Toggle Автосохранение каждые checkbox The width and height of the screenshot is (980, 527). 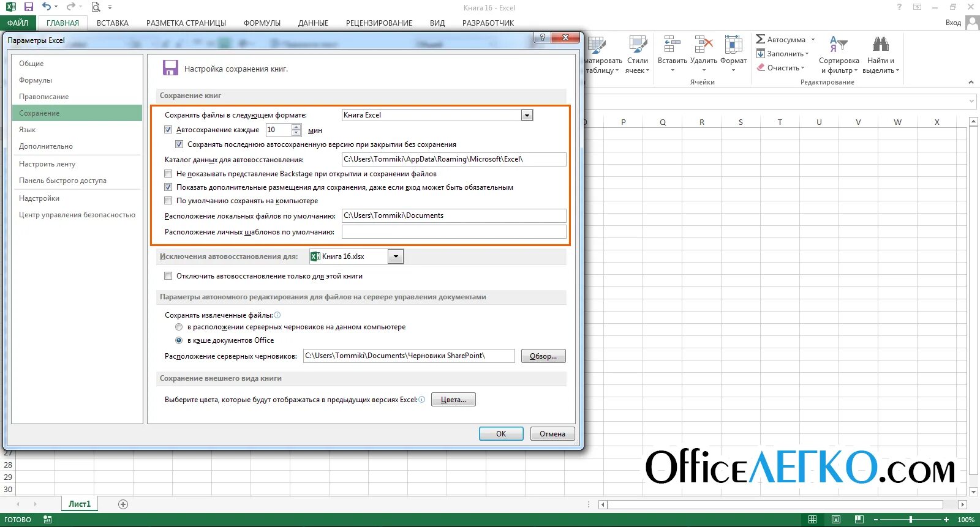coord(168,130)
